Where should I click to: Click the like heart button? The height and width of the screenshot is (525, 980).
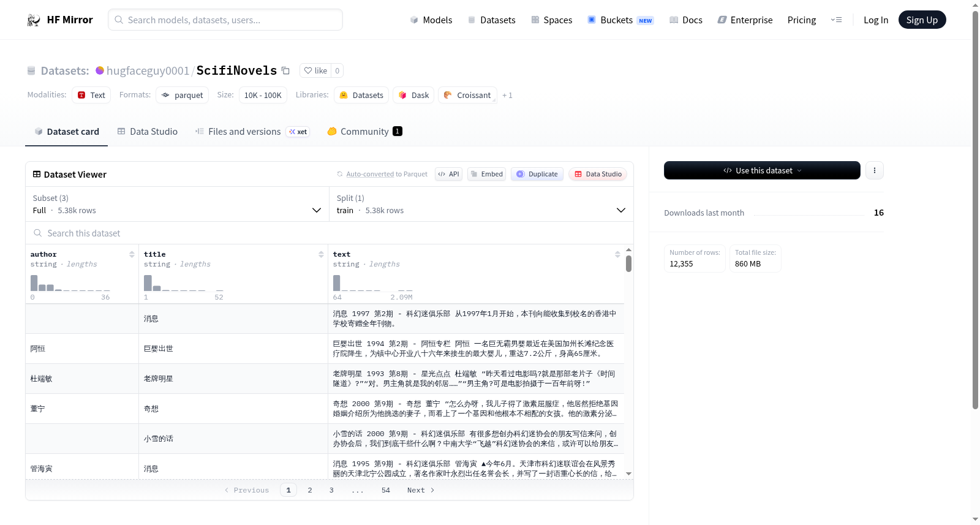tap(315, 70)
